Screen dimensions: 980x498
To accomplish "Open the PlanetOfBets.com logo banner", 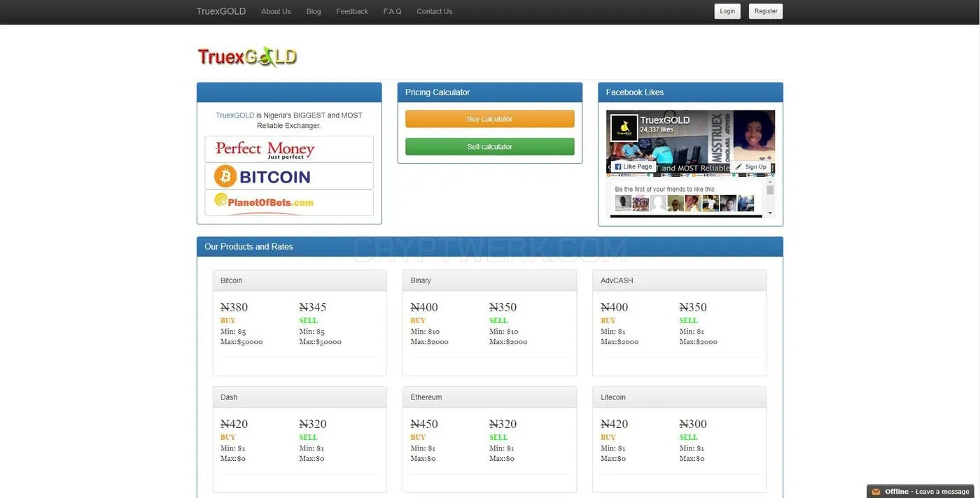I will [289, 202].
